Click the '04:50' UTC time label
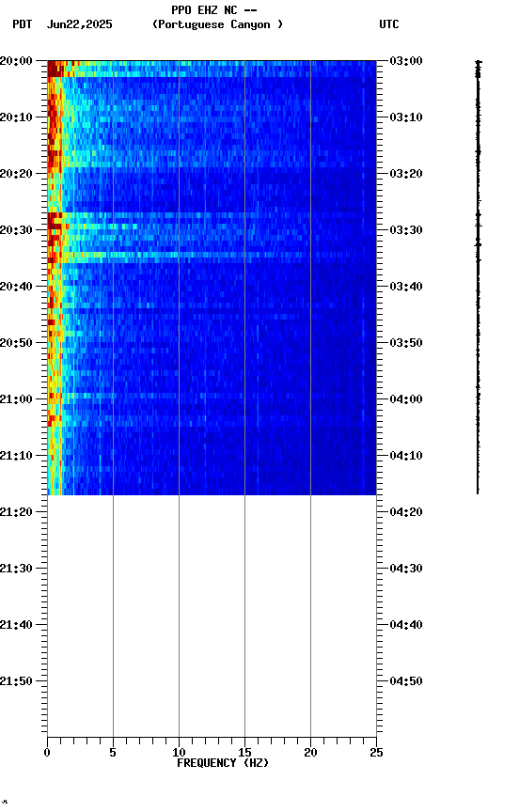Image resolution: width=519 pixels, height=812 pixels. [406, 682]
